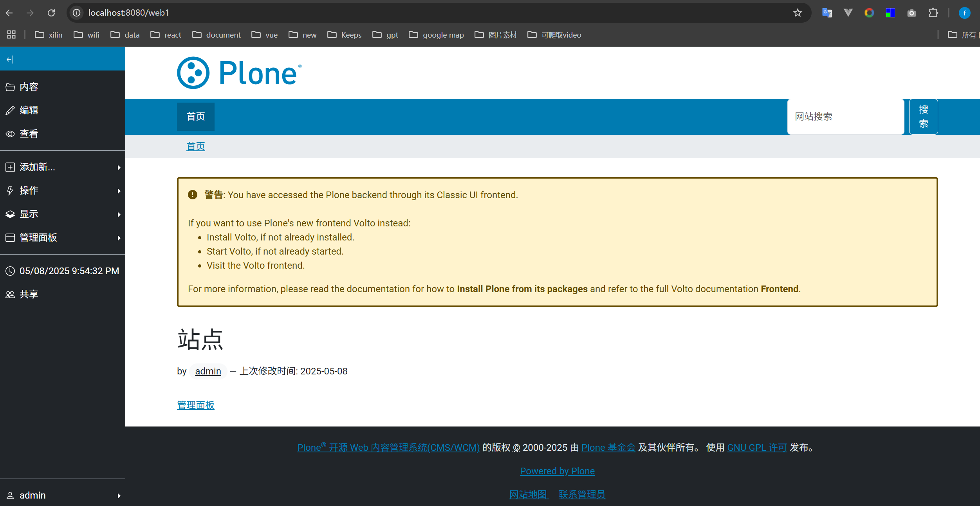Click the admin author link

point(208,371)
